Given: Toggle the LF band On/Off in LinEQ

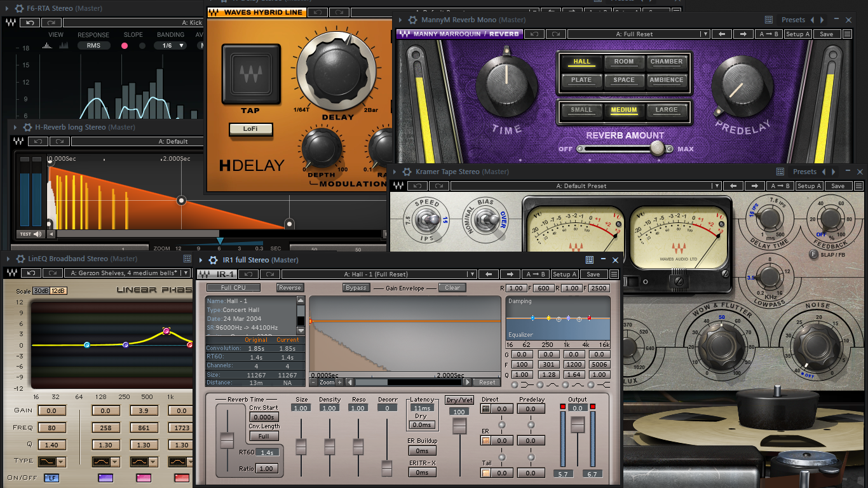Looking at the screenshot, I should click(51, 478).
